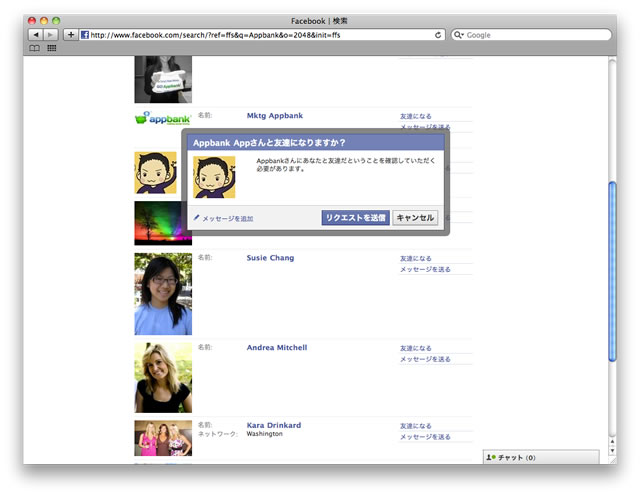Click the yellow minimize window button
The image size is (640, 496).
click(44, 20)
